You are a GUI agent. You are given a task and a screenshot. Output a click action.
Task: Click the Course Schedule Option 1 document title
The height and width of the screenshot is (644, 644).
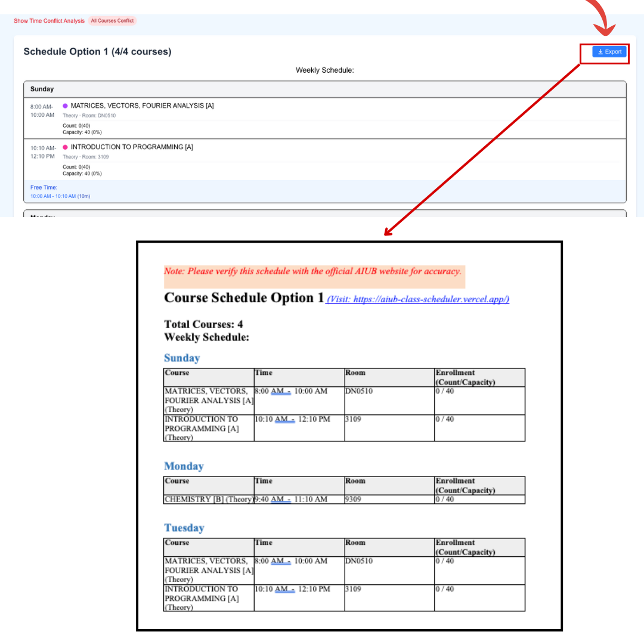click(244, 298)
